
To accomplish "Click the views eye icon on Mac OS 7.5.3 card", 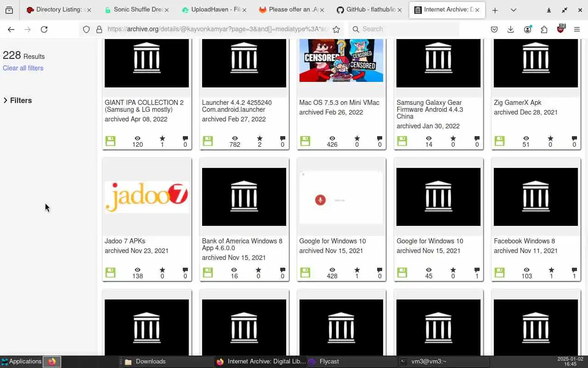I will 332,138.
